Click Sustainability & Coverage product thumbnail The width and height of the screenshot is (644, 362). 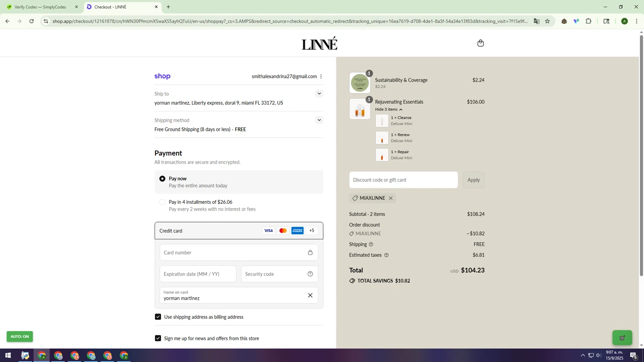point(360,83)
